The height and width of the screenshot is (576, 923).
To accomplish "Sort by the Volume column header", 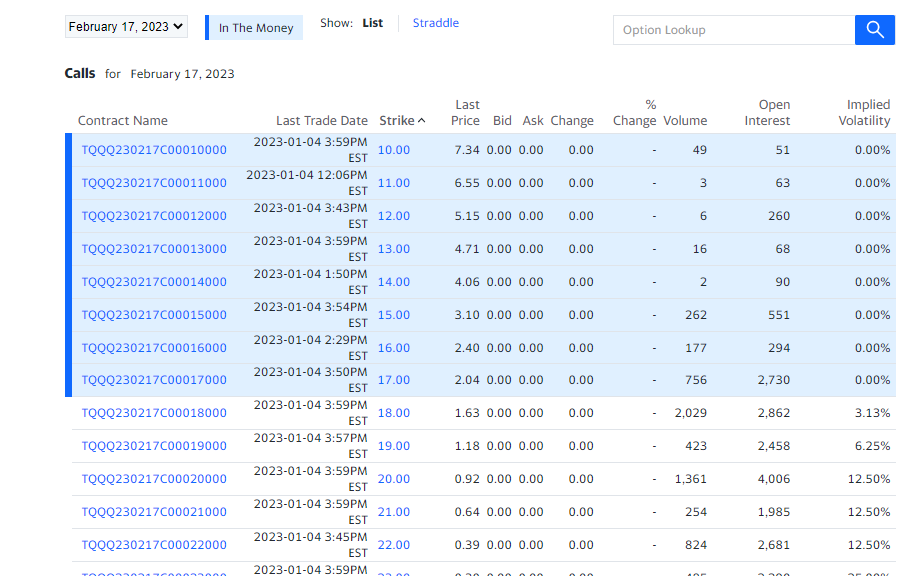I will (685, 121).
